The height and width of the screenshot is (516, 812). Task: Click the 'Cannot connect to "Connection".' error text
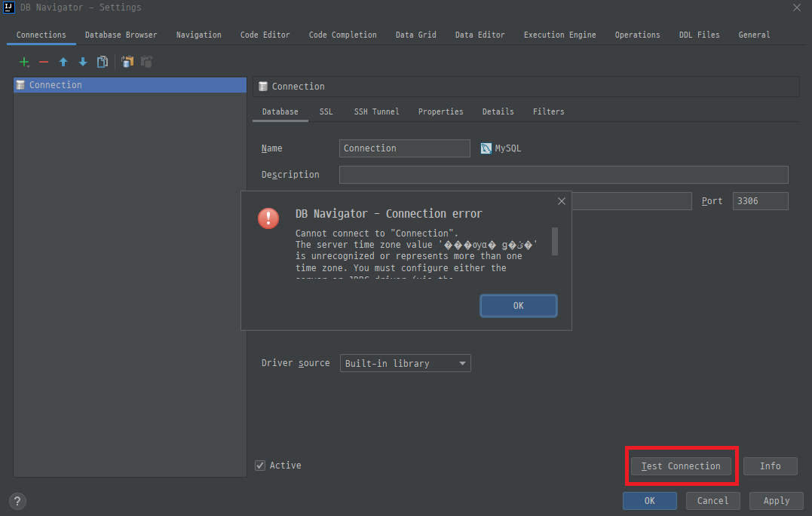point(376,234)
